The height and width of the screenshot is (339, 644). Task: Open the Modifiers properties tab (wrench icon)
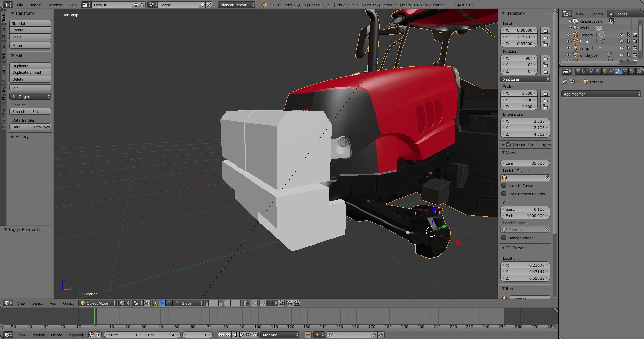point(618,71)
